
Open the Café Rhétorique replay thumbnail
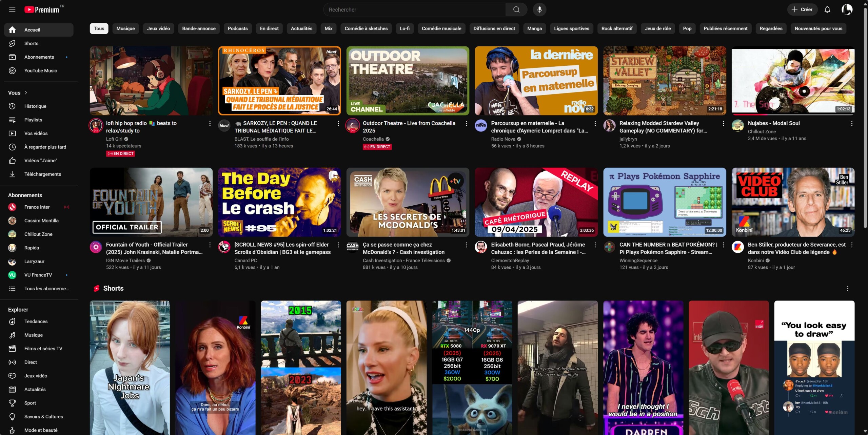tap(536, 202)
